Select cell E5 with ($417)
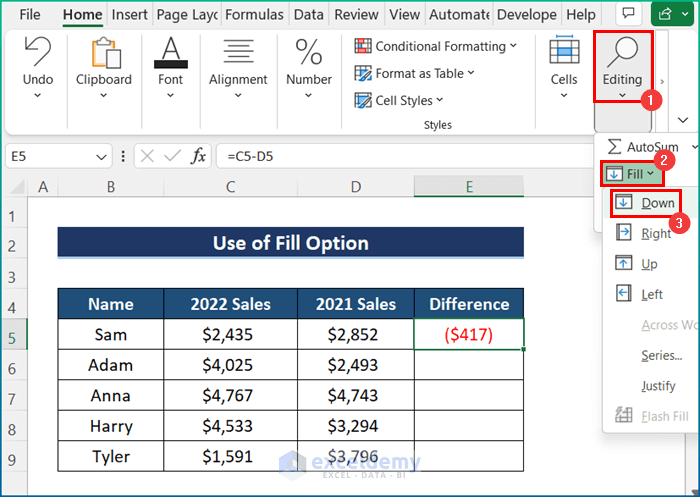The image size is (700, 497). point(469,334)
